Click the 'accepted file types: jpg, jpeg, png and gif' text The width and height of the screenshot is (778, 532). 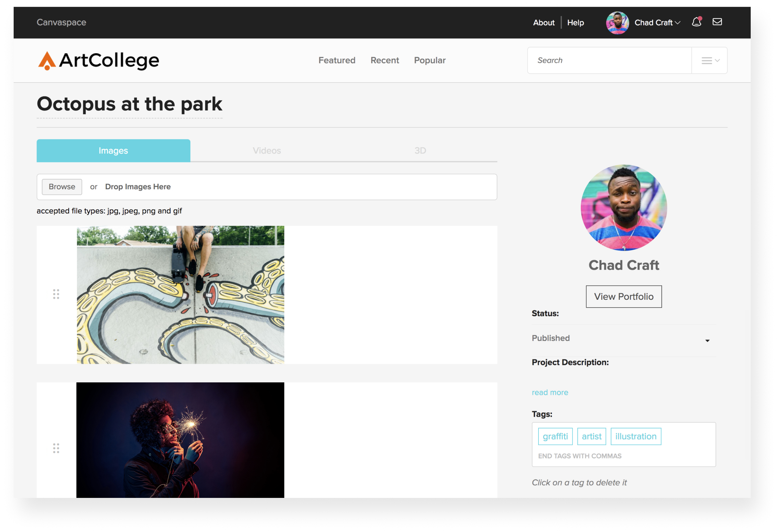point(109,211)
